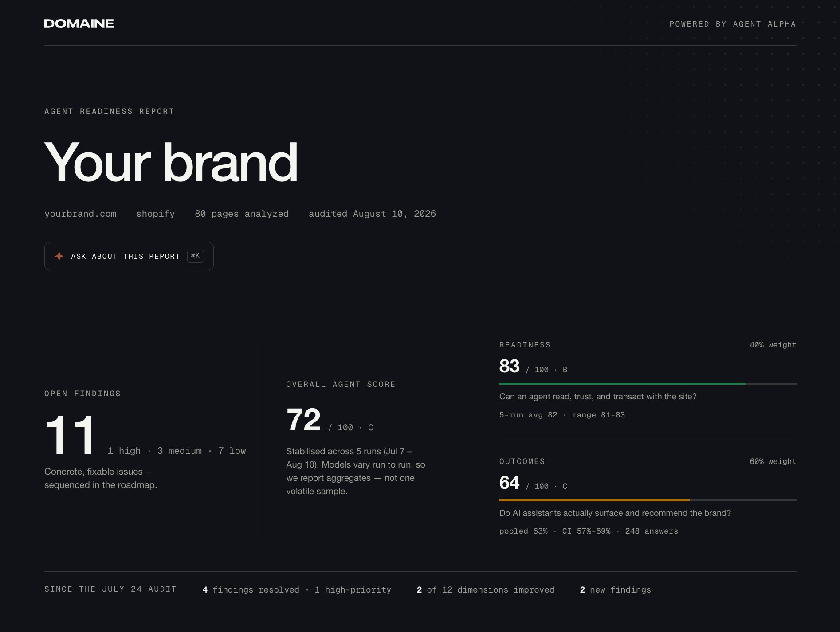Click the ⌘K shortcut badge

195,256
